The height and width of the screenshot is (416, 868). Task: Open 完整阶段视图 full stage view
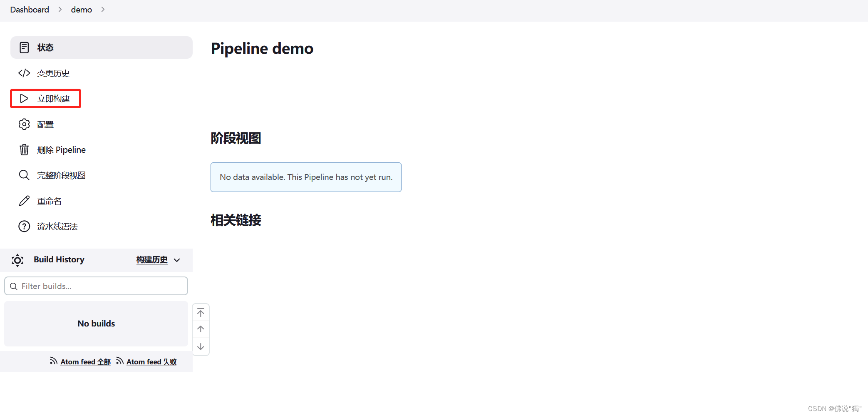point(61,175)
